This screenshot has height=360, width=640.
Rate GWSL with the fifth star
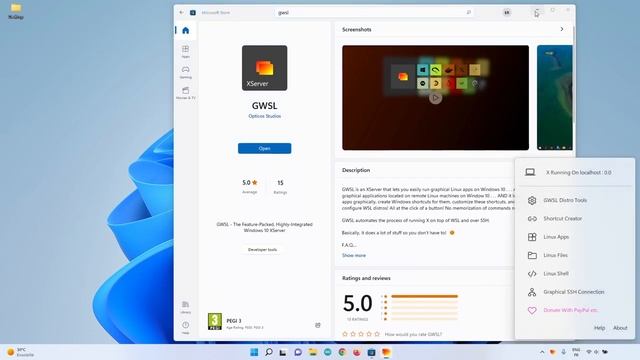(377, 334)
